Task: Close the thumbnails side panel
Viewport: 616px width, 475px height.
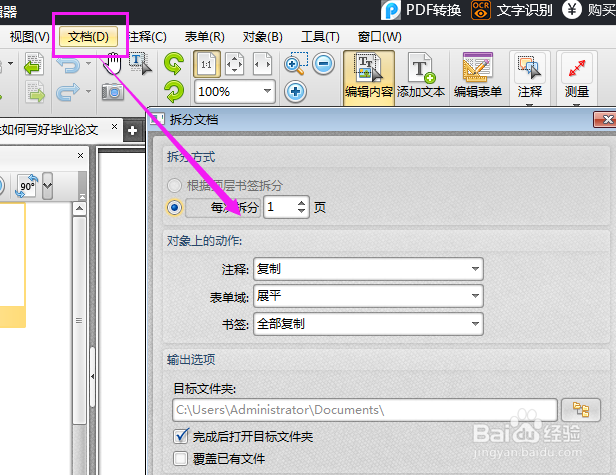Action: coord(81,156)
